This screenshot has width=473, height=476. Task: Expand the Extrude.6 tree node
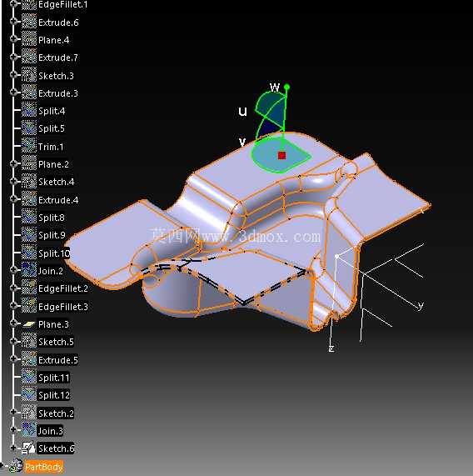click(13, 21)
